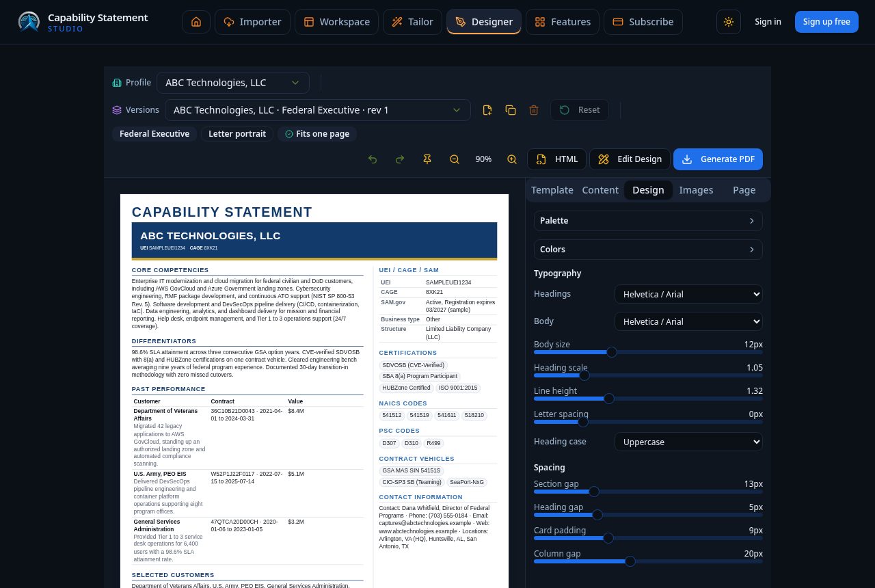Open the Tailor page

412,22
